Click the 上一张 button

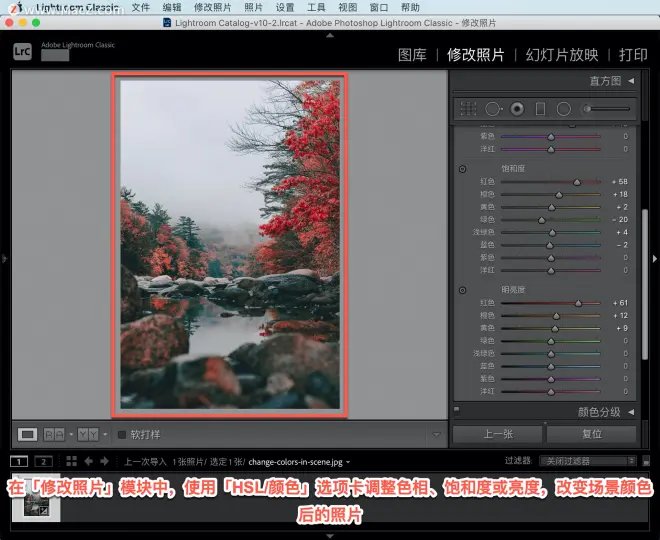click(498, 434)
